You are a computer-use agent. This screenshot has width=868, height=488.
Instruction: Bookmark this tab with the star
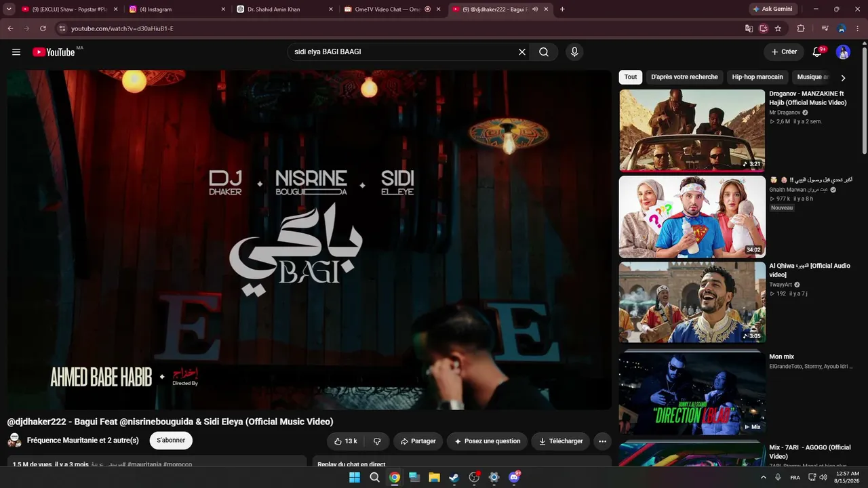click(x=778, y=28)
